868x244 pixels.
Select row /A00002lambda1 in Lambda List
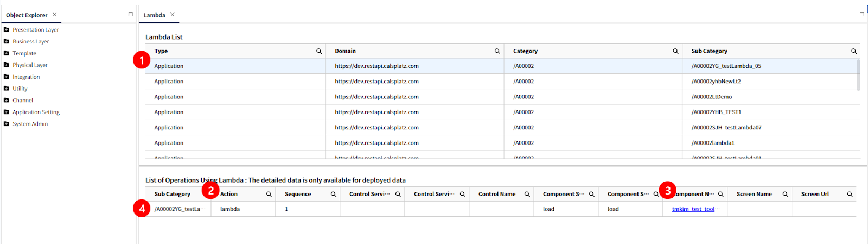click(x=502, y=143)
